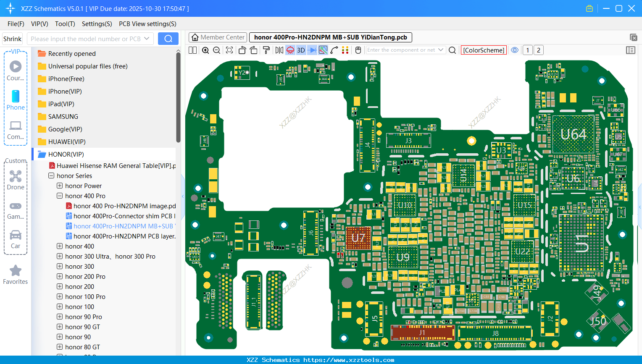The height and width of the screenshot is (364, 642).
Task: Open the Member Center tab
Action: click(x=218, y=37)
